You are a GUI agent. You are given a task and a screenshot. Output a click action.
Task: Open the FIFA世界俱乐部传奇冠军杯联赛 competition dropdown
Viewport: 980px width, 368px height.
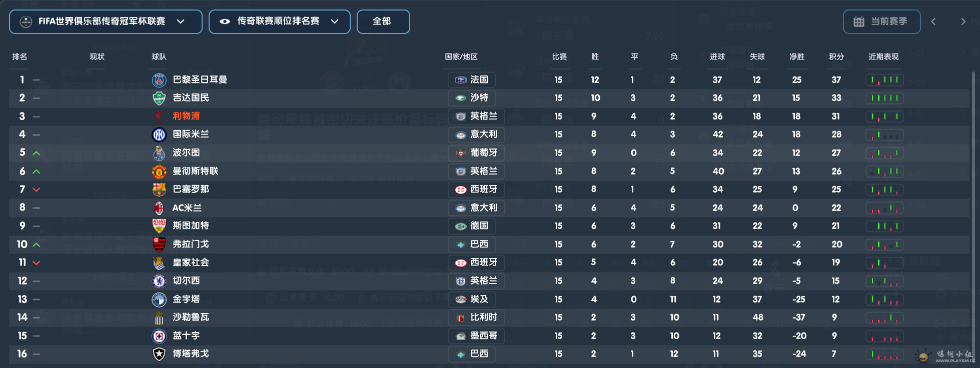106,22
